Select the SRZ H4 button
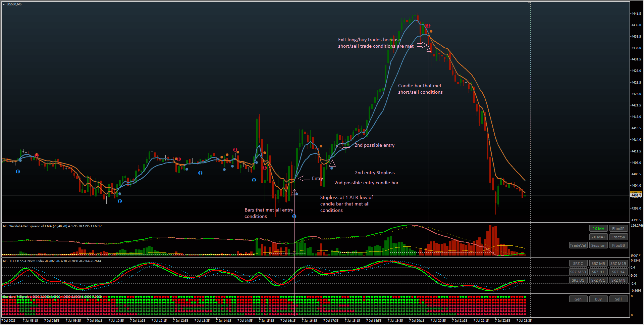644x325 pixels. (x=619, y=272)
